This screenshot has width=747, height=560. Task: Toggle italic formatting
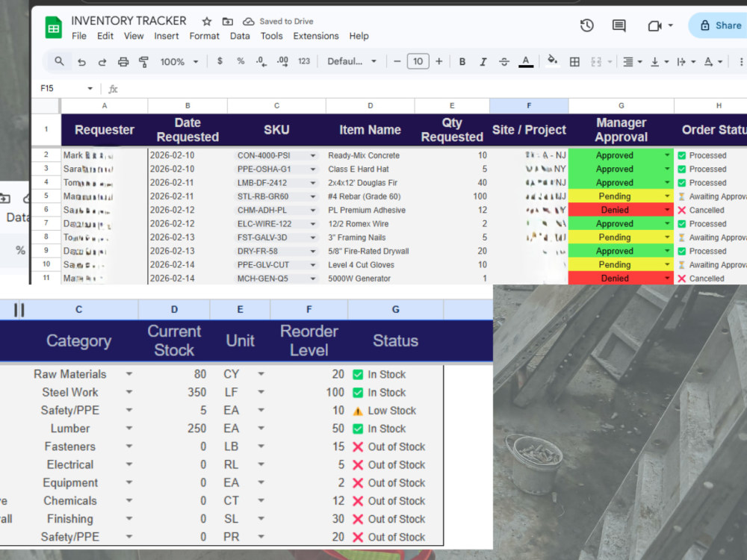[x=483, y=62]
